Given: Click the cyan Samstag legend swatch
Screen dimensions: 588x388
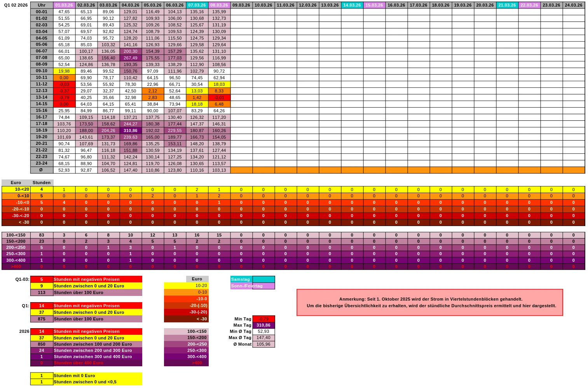Looking at the screenshot, I should [x=263, y=279].
